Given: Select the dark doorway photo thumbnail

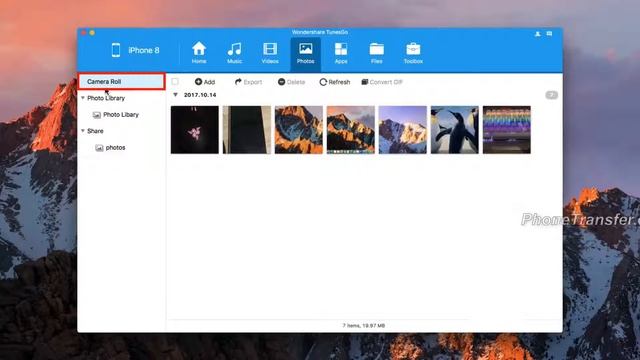Looking at the screenshot, I should pos(247,130).
